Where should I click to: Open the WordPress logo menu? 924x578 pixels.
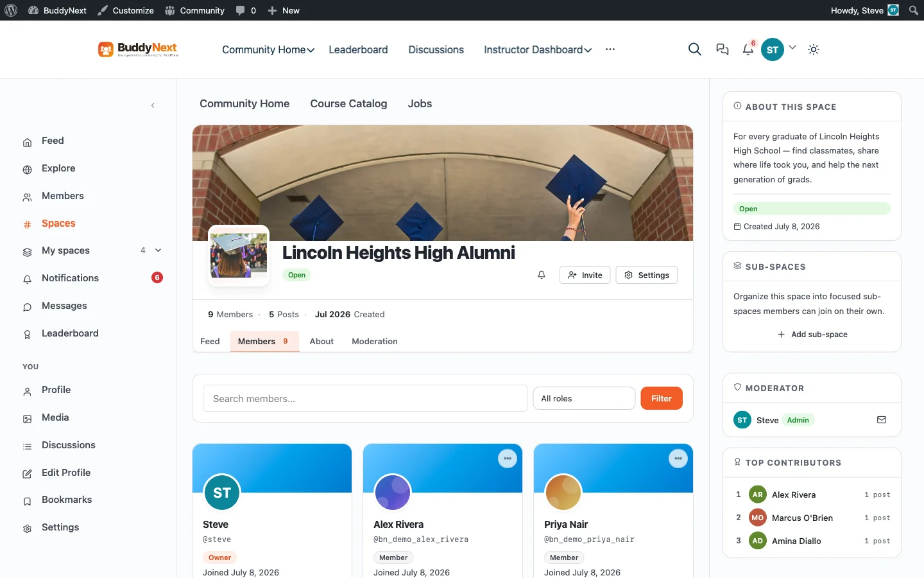11,10
